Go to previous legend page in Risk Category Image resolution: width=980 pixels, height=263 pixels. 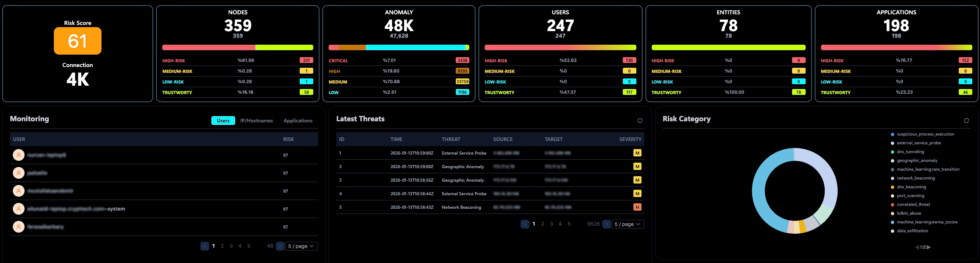click(917, 247)
